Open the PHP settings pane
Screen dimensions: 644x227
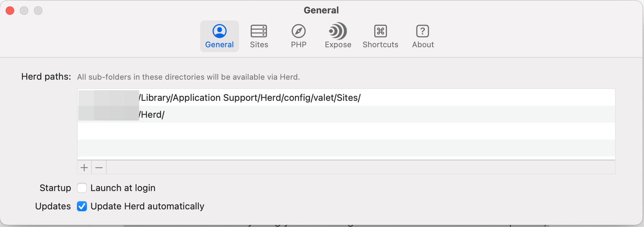point(299,36)
